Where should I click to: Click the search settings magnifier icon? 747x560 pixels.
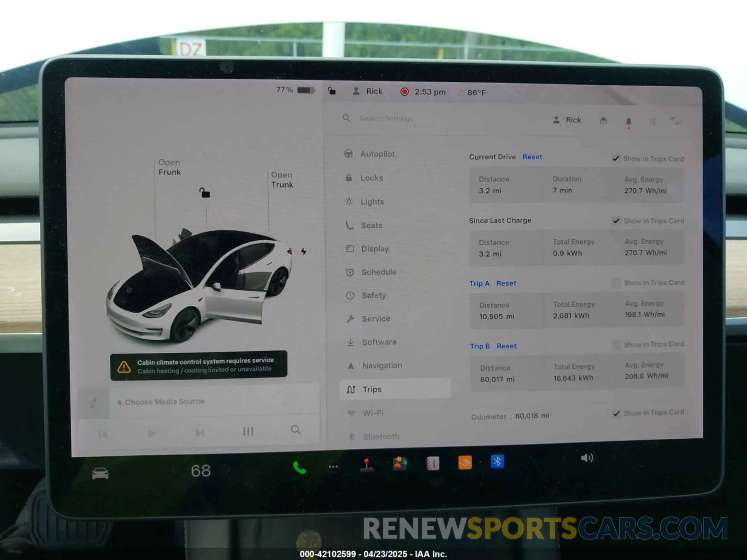(346, 117)
